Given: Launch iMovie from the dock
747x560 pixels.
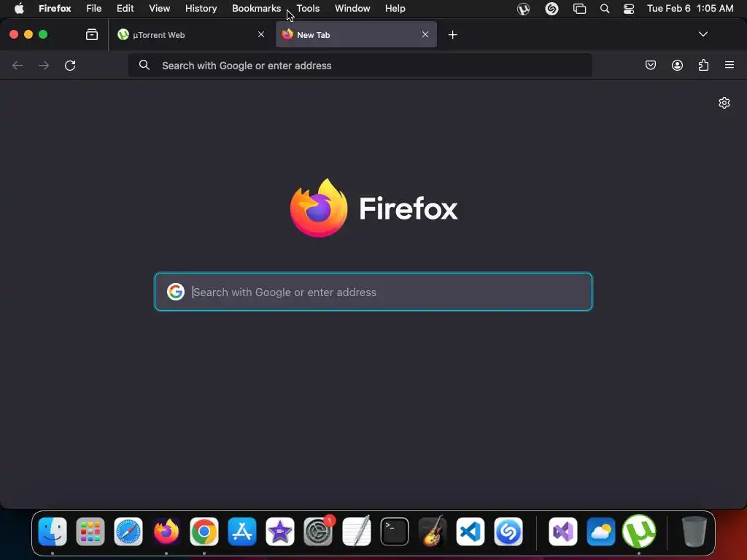Looking at the screenshot, I should point(280,532).
